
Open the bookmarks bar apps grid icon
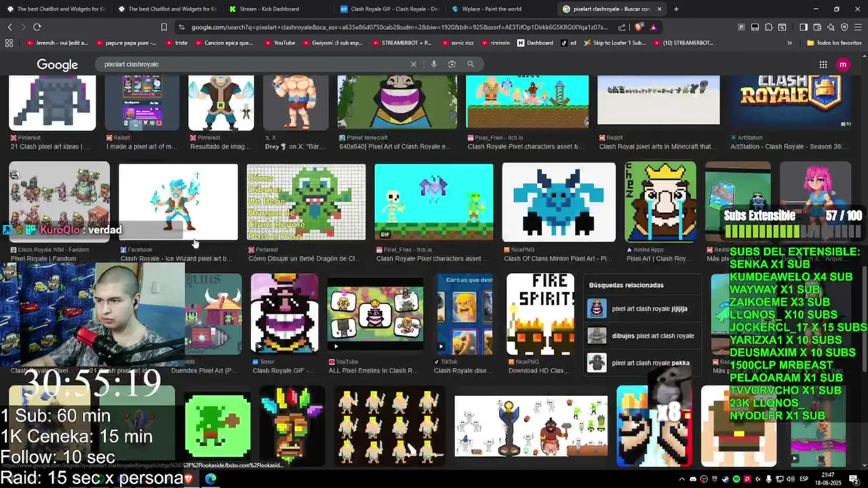pos(9,43)
